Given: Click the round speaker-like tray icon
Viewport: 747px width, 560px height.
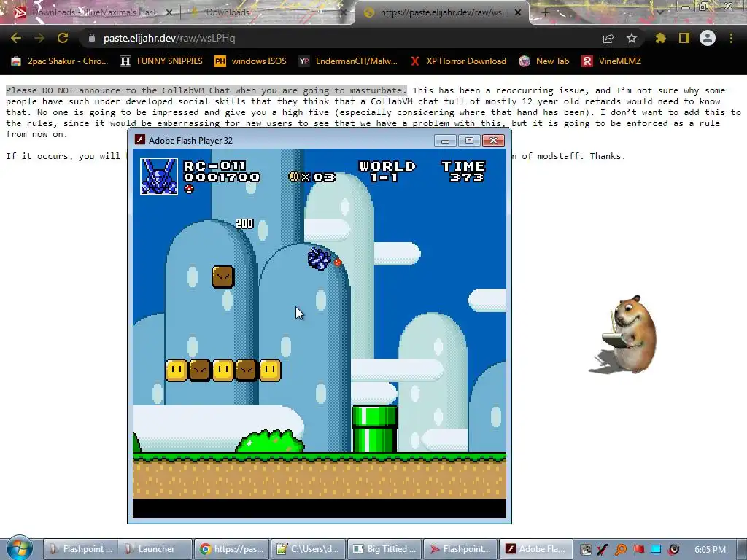Looking at the screenshot, I should click(x=673, y=550).
